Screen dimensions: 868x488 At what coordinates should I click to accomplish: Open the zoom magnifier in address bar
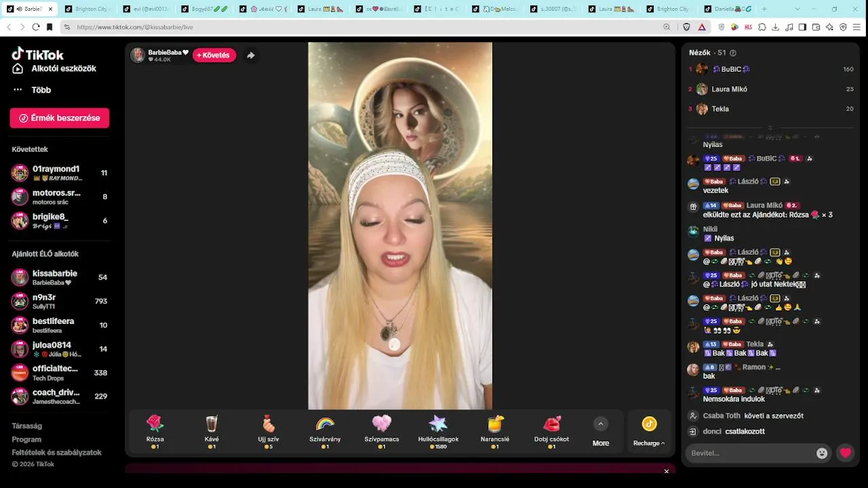tap(667, 27)
